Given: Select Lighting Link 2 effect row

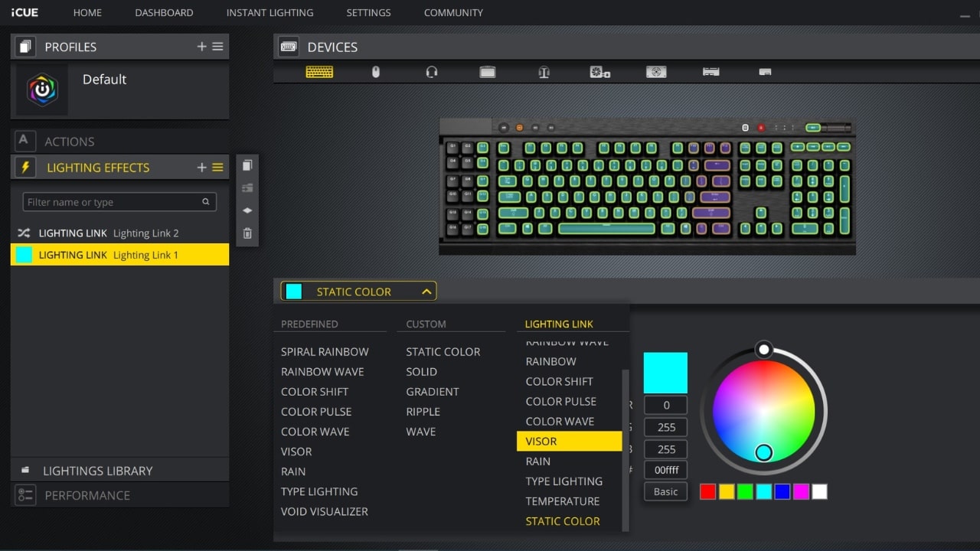Looking at the screenshot, I should pyautogui.click(x=120, y=233).
